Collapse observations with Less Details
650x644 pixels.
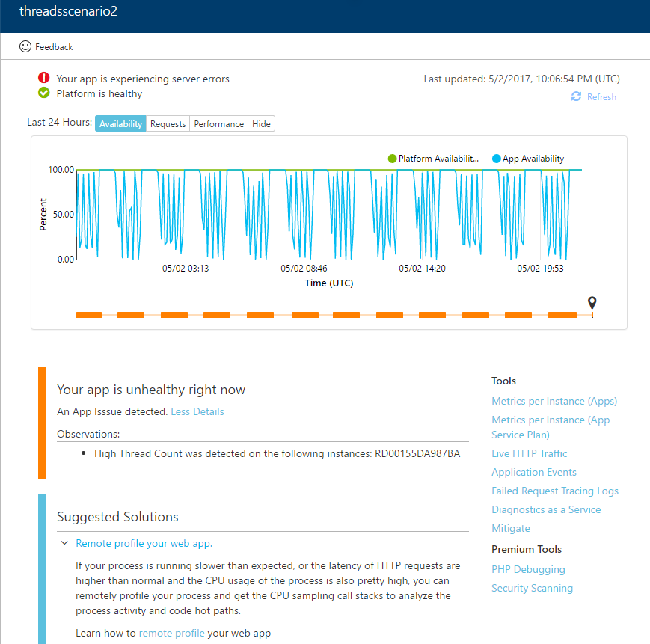pos(197,411)
